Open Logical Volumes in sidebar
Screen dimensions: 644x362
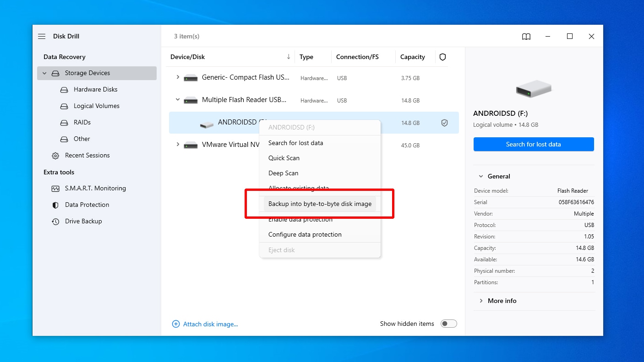(x=97, y=106)
